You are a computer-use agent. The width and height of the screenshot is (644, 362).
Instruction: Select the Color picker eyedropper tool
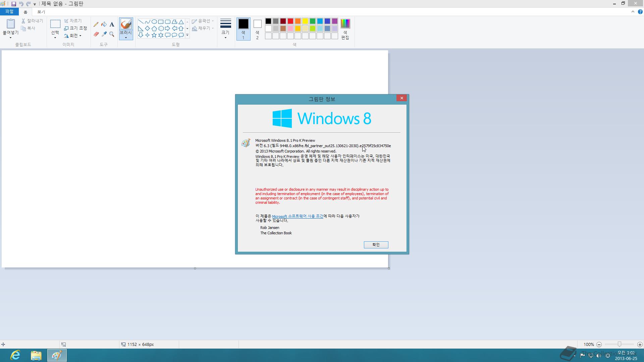(x=104, y=34)
